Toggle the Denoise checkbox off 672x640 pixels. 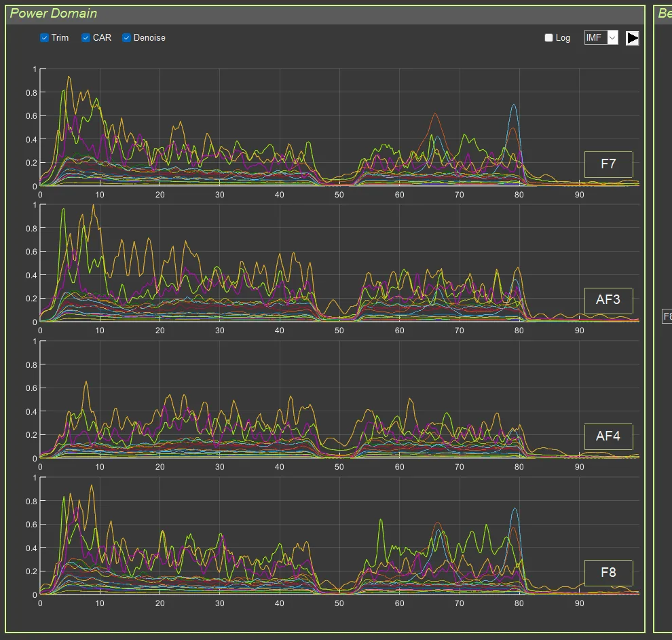127,38
